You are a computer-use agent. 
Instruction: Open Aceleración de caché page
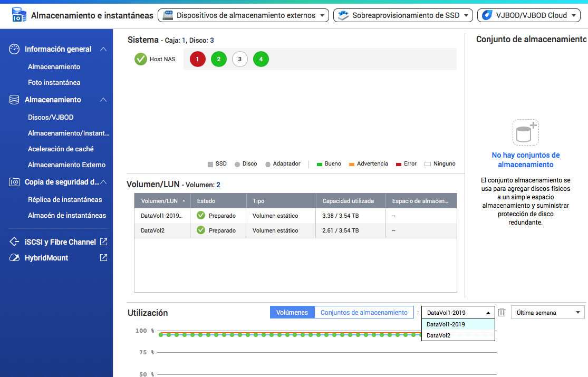coord(61,149)
